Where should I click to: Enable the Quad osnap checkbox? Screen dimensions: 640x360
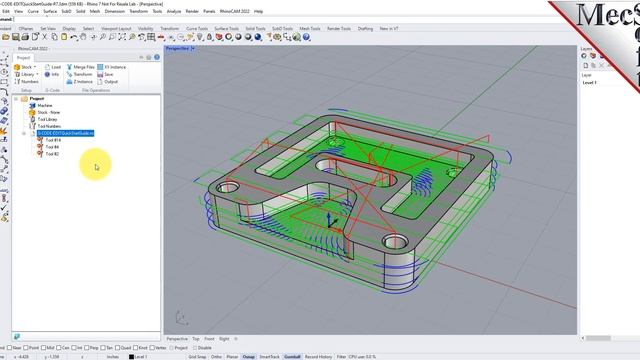117,348
